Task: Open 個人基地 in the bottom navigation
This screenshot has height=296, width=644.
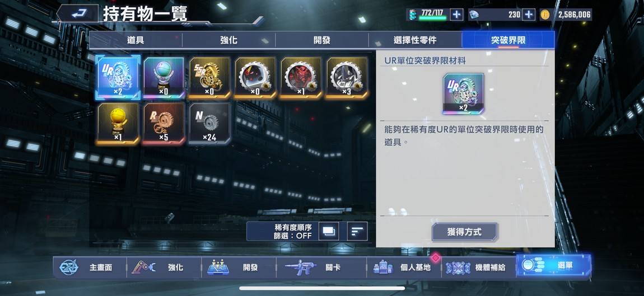Action: click(x=403, y=267)
